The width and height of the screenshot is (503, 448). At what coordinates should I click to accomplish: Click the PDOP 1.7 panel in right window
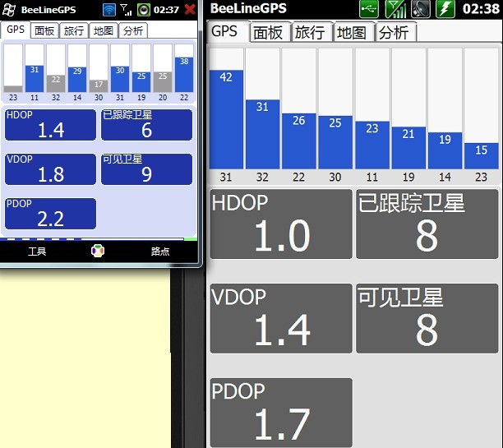click(281, 413)
